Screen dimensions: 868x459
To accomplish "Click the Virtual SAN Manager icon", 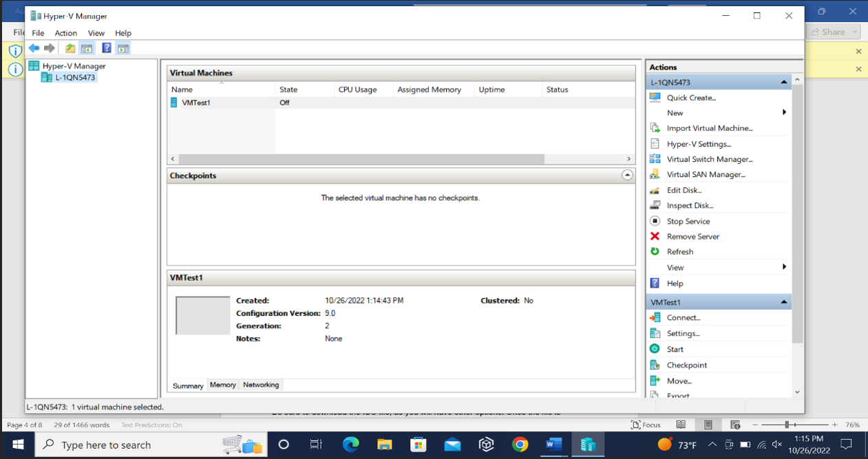I will [655, 174].
